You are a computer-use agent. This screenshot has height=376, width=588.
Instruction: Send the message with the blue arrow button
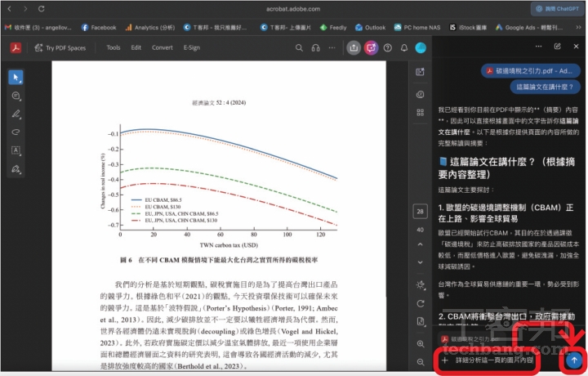coord(574,360)
